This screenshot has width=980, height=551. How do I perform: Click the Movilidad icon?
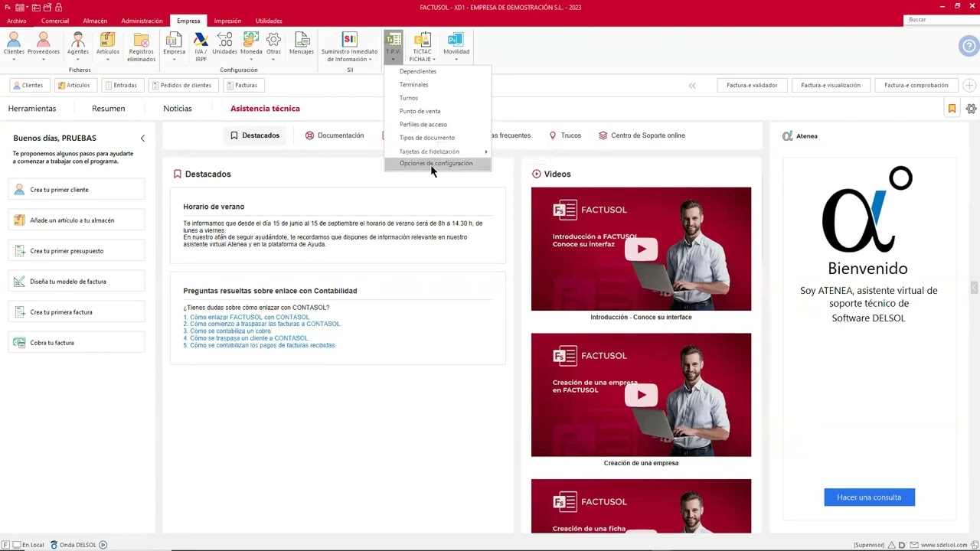pyautogui.click(x=456, y=40)
